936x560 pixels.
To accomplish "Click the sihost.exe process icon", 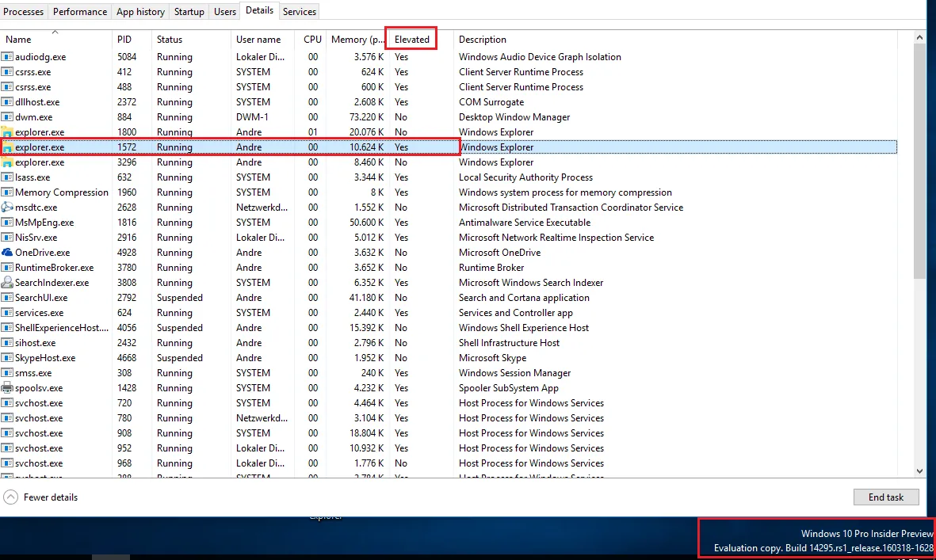I will pos(7,342).
